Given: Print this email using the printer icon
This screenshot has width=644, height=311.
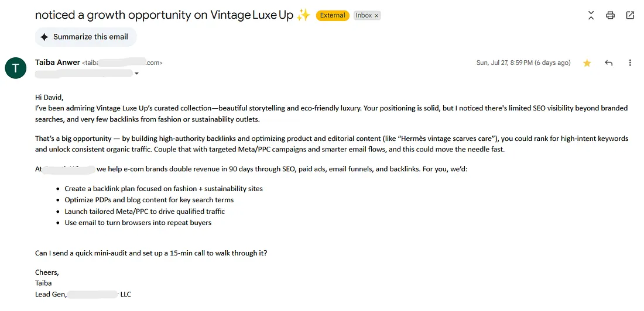Looking at the screenshot, I should 610,16.
